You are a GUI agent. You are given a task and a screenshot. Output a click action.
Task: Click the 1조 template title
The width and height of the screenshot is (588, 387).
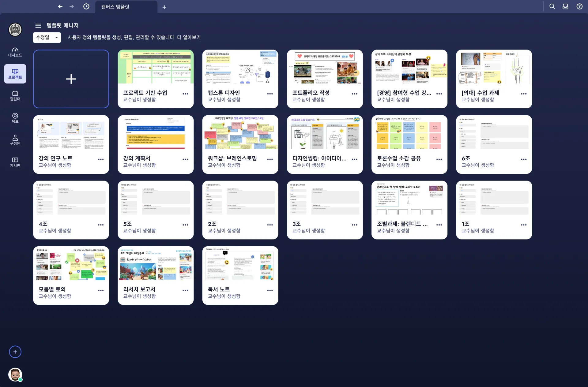pyautogui.click(x=466, y=224)
